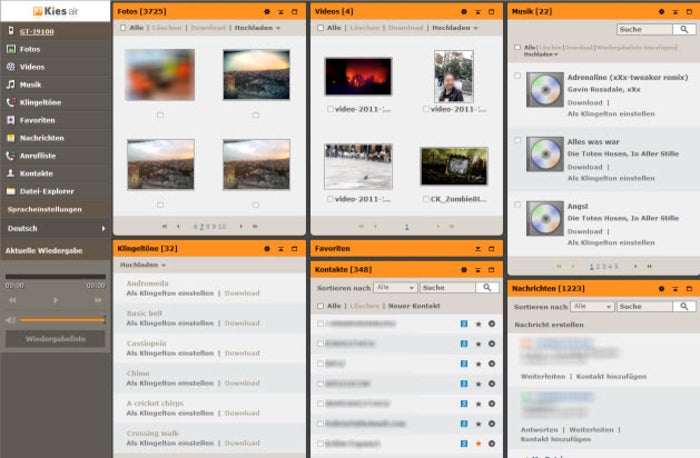This screenshot has width=700, height=458.
Task: Click the orange star on last contact row
Action: (x=478, y=443)
